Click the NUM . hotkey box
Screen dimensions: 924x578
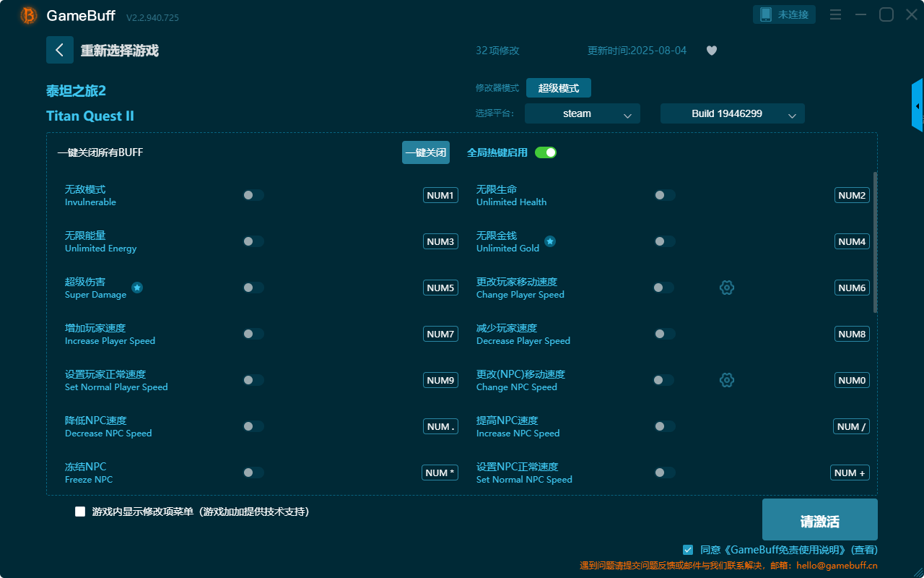click(440, 426)
